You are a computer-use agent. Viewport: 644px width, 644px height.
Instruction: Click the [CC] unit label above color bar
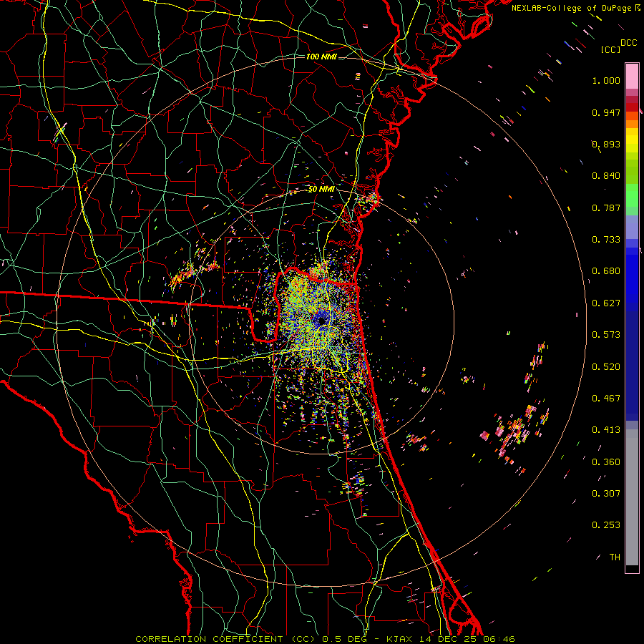point(611,49)
